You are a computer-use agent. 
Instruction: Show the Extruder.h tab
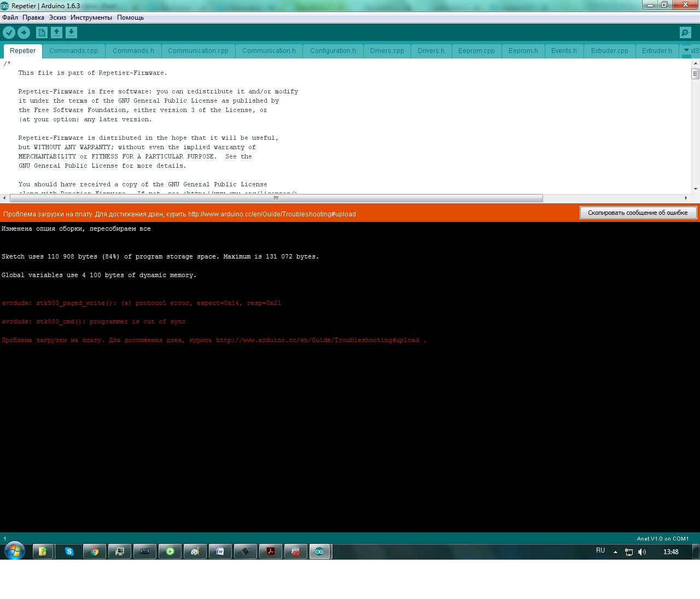[x=657, y=51]
